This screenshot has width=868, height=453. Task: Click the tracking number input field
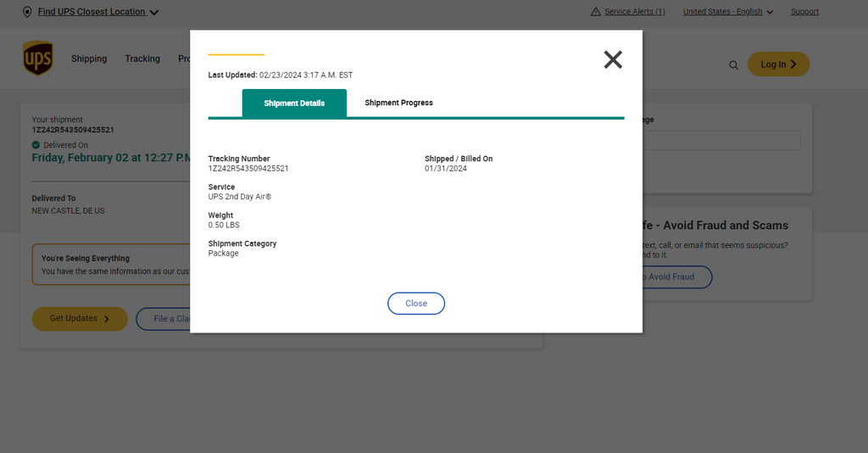[721, 140]
